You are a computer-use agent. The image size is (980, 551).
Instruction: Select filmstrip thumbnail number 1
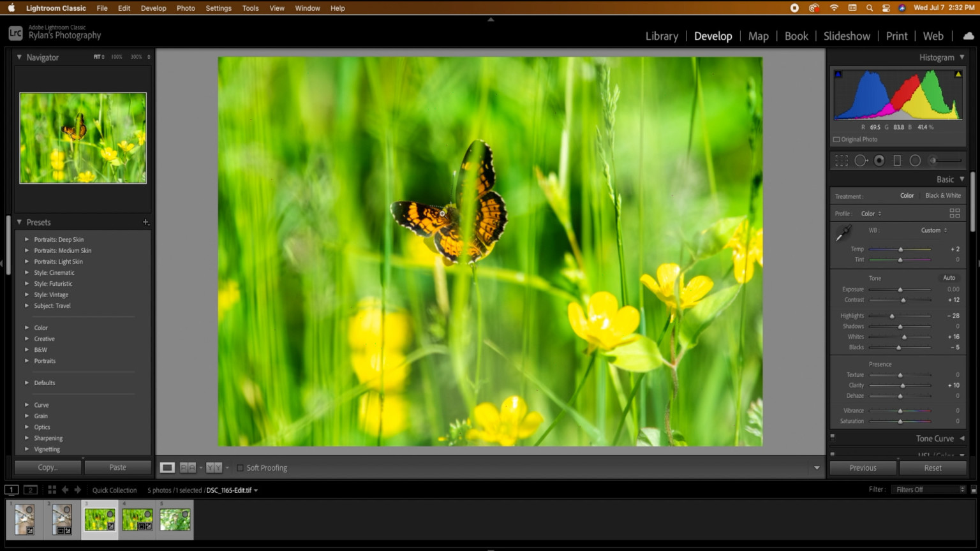[25, 520]
